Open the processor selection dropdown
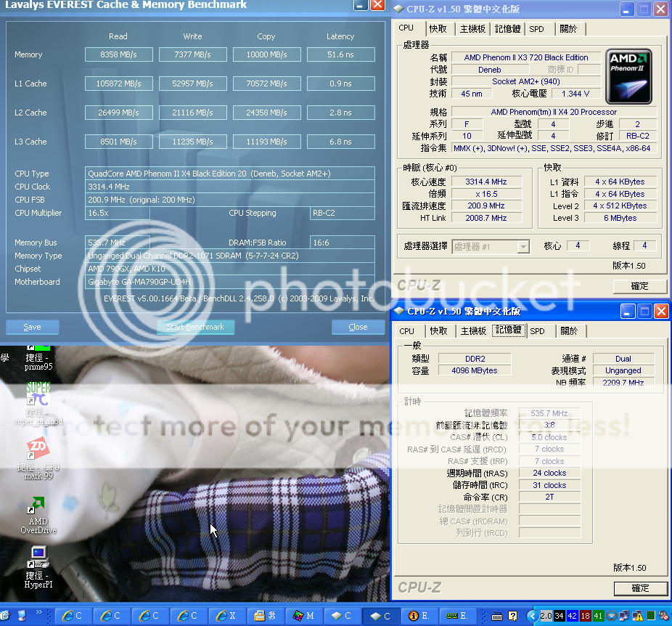This screenshot has width=672, height=626. [491, 247]
